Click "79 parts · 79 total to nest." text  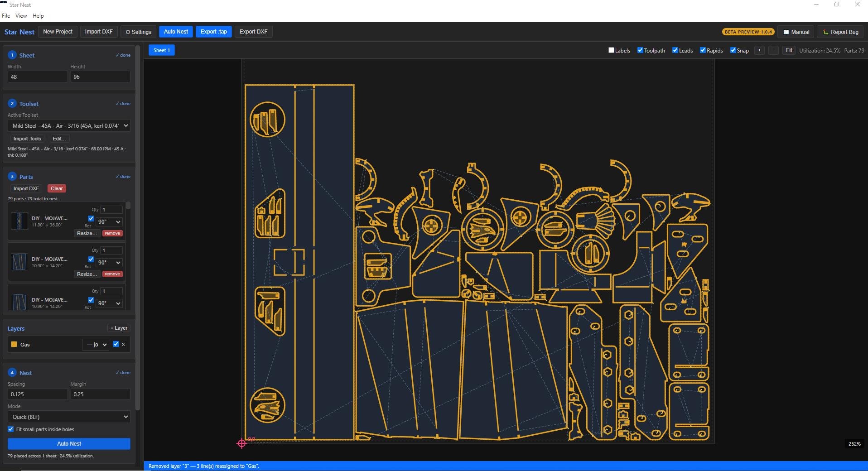click(x=33, y=199)
